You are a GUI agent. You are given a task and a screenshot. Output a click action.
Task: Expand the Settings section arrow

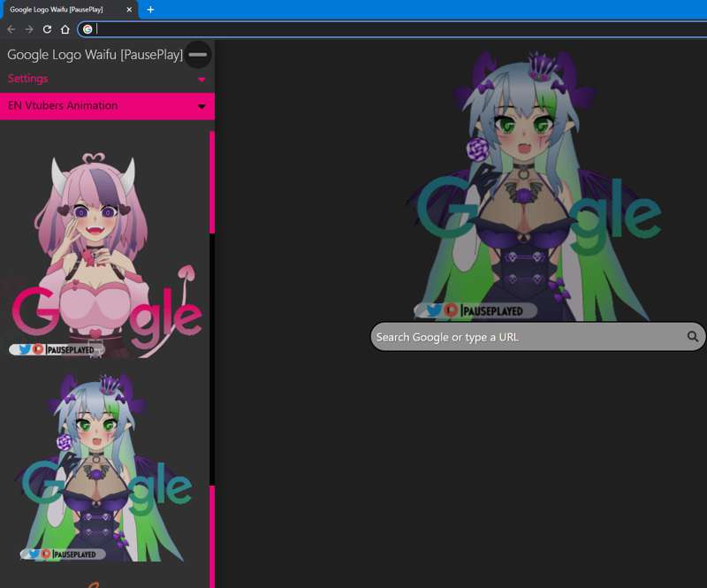click(x=201, y=80)
